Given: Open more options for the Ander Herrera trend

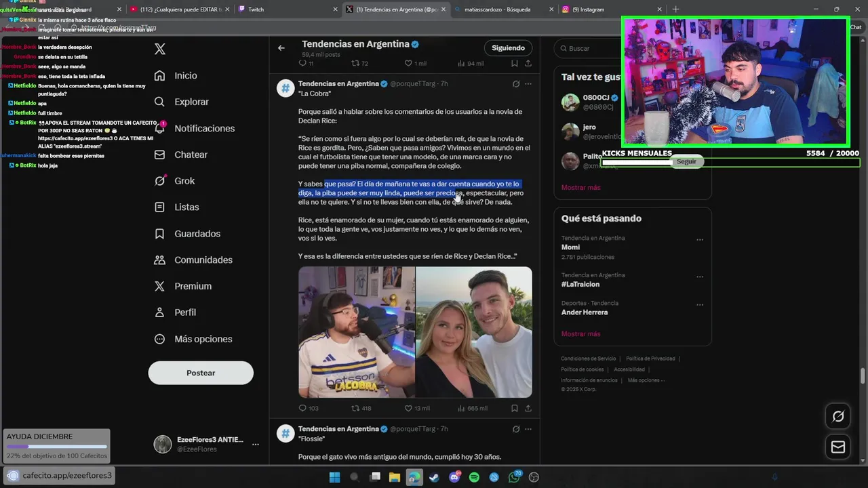Looking at the screenshot, I should click(x=700, y=304).
